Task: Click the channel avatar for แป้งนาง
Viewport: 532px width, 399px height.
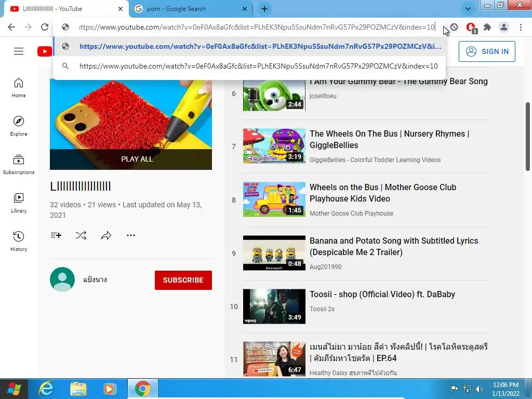Action: click(x=62, y=280)
